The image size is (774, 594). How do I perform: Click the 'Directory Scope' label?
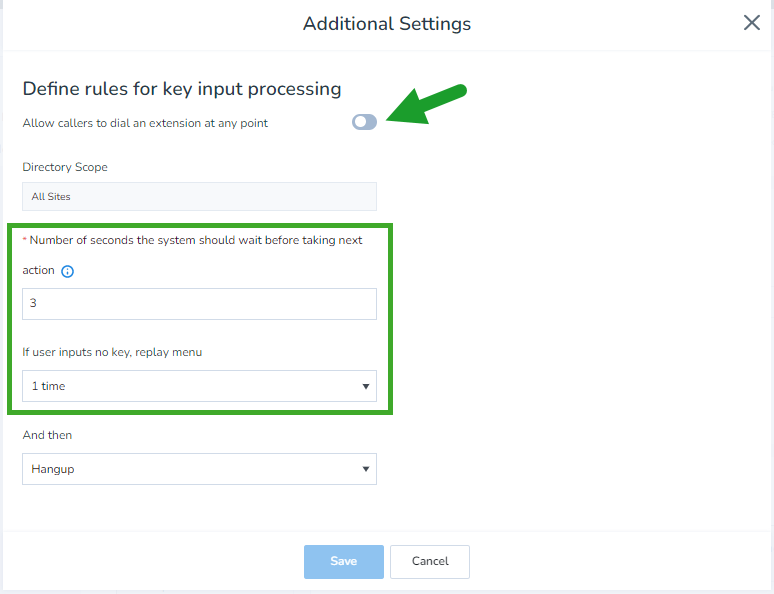pos(65,167)
